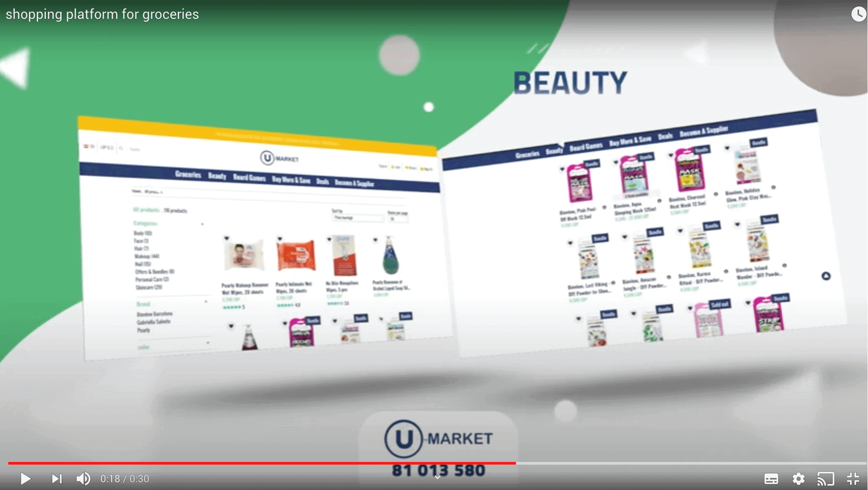
Task: Exit full screen mode
Action: 853,479
